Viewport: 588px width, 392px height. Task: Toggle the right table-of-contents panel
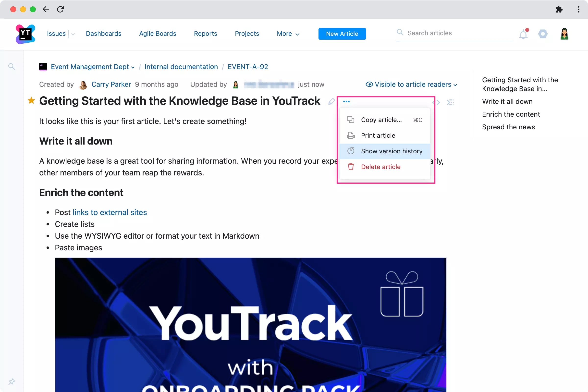point(451,102)
